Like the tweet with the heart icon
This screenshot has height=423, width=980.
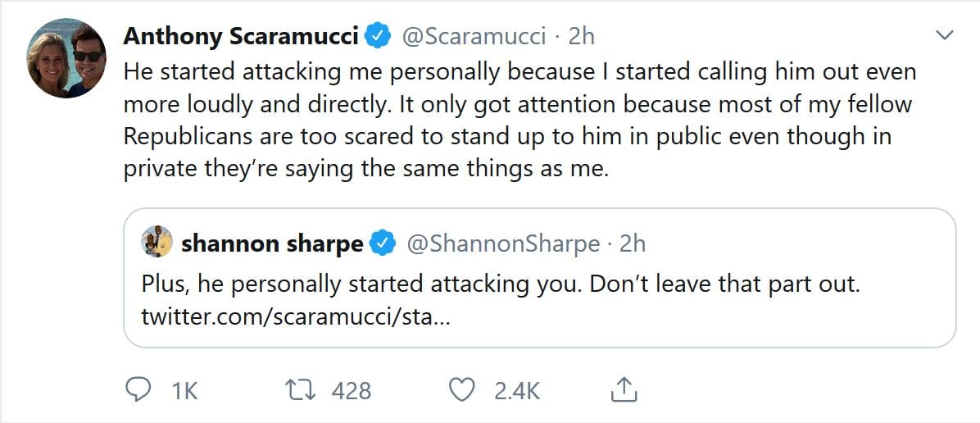463,390
